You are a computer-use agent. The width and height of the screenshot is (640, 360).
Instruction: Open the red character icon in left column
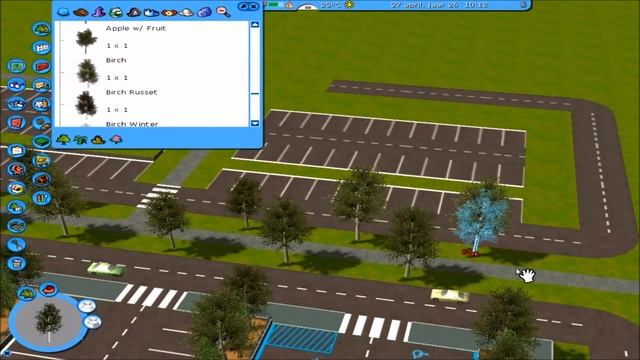click(x=16, y=169)
